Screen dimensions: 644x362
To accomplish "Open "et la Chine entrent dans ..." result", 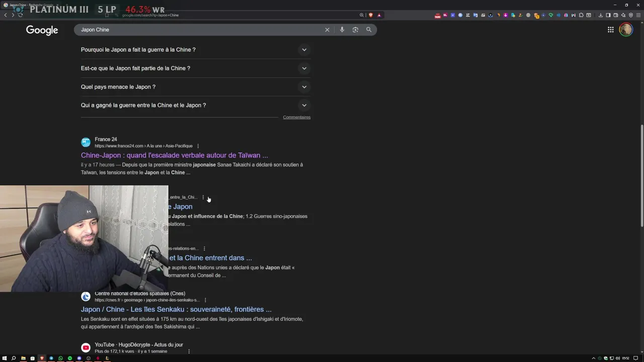I will click(x=210, y=258).
